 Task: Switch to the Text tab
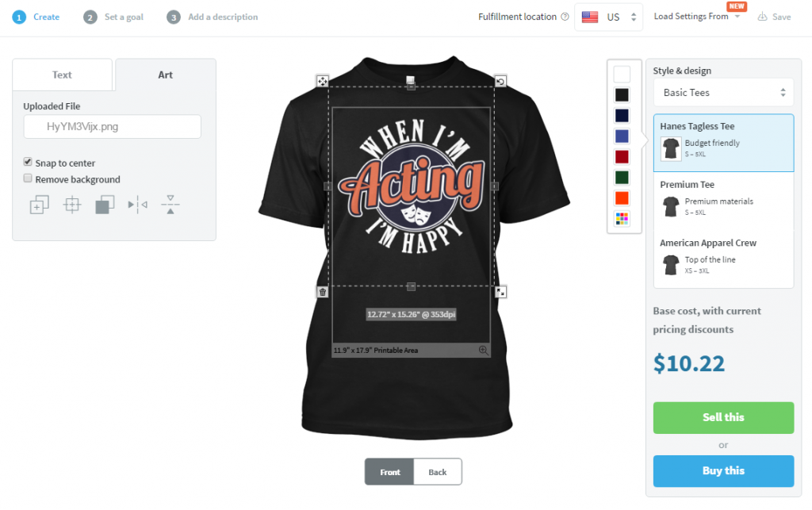[62, 75]
